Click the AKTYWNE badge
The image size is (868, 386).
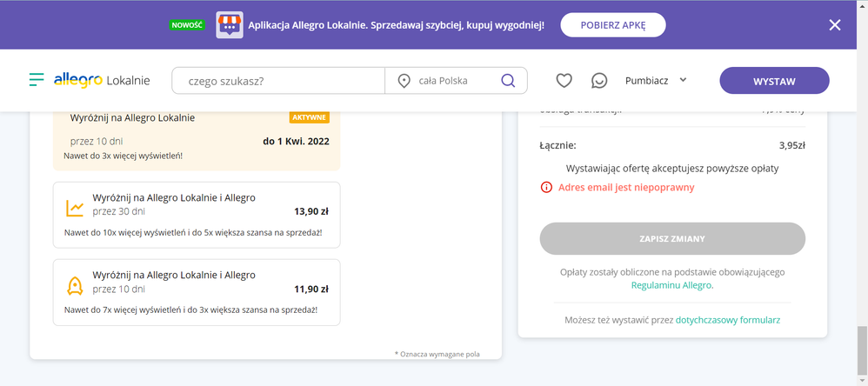click(310, 117)
